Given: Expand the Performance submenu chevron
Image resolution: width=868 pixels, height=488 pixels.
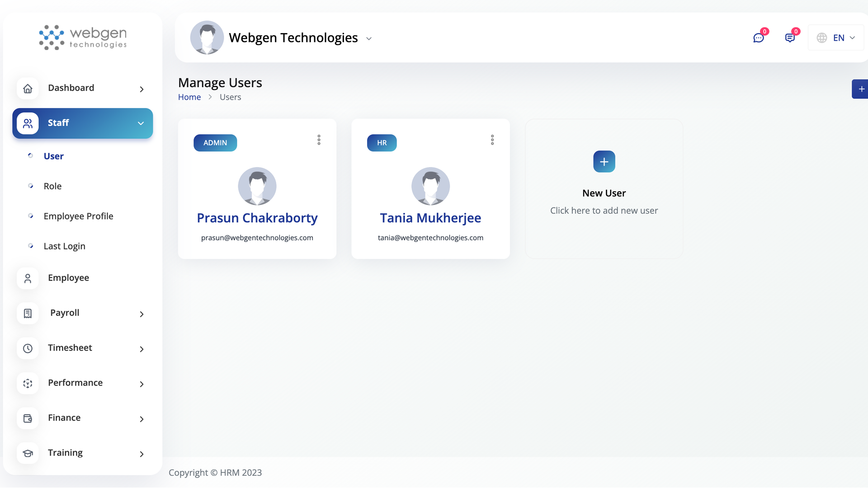Looking at the screenshot, I should point(142,384).
